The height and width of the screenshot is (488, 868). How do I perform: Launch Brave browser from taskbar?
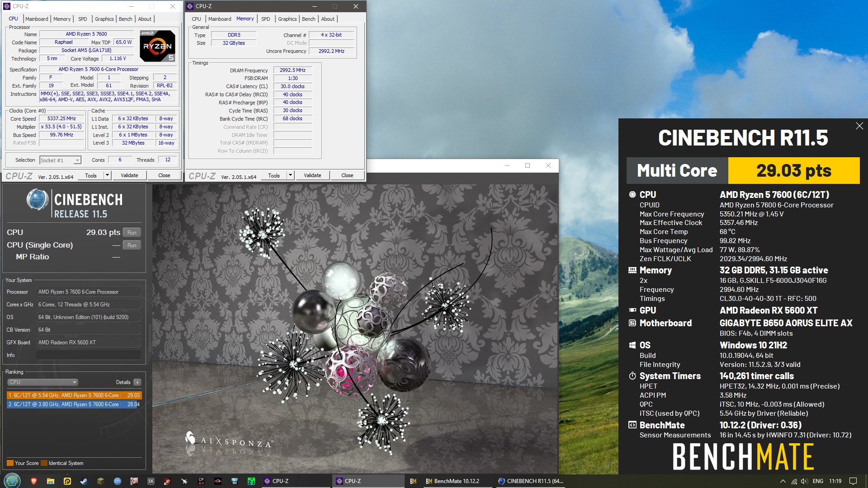click(x=33, y=481)
